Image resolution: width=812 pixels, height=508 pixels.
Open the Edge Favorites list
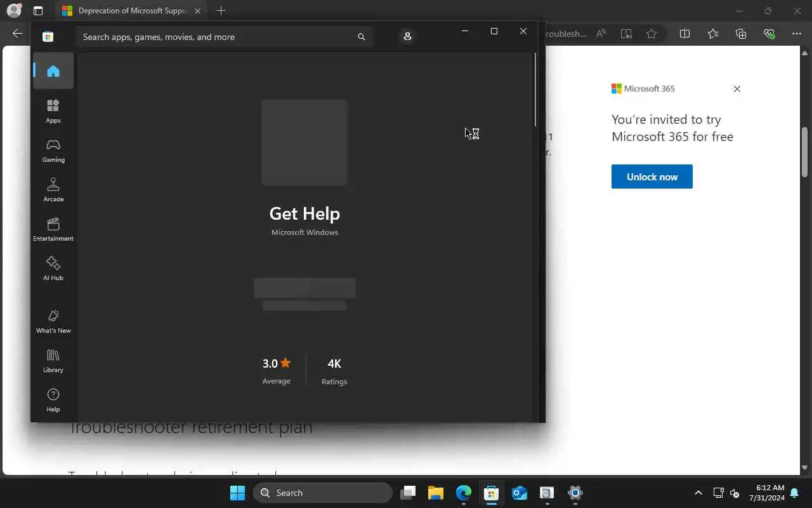coord(713,34)
